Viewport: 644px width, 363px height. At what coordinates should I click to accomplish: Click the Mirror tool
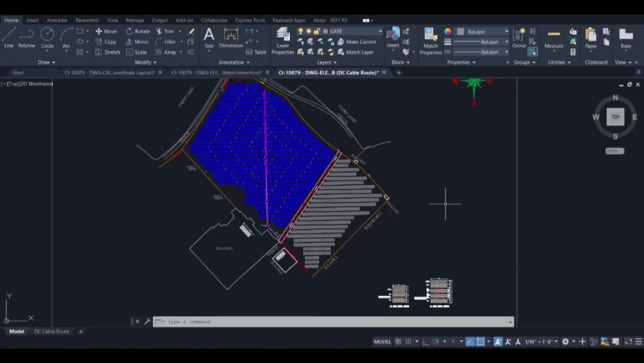click(137, 41)
